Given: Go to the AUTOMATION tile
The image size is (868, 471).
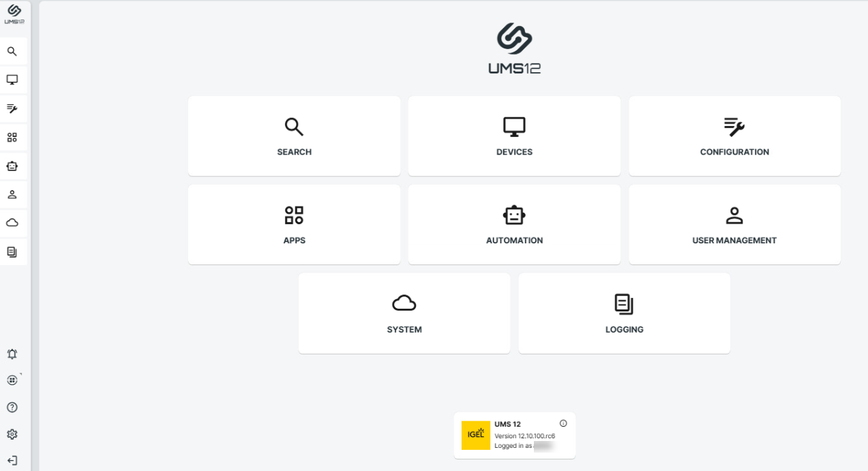Looking at the screenshot, I should pyautogui.click(x=514, y=225).
